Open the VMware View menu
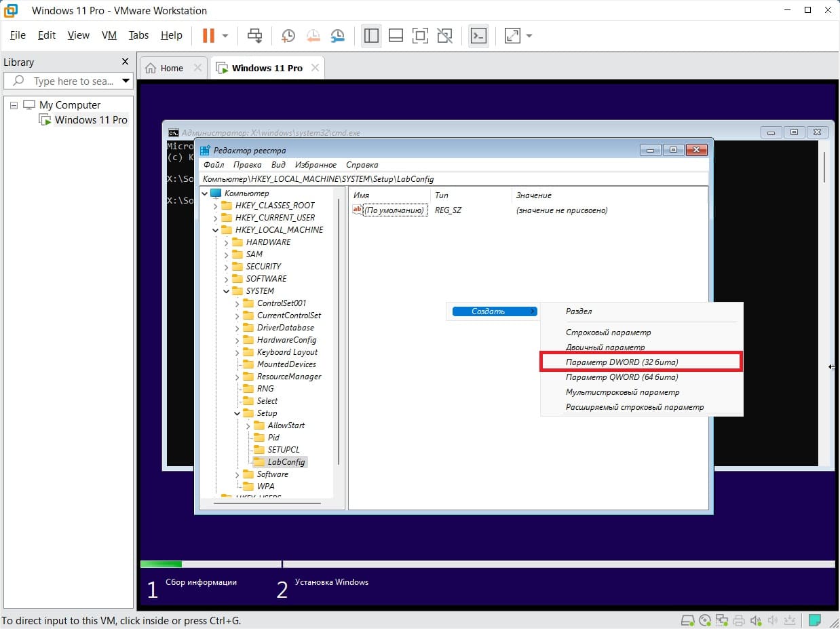This screenshot has height=629, width=840. click(79, 35)
